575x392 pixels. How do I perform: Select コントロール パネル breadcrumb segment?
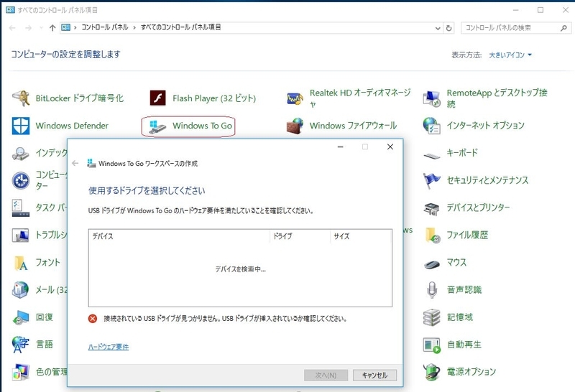(x=105, y=27)
